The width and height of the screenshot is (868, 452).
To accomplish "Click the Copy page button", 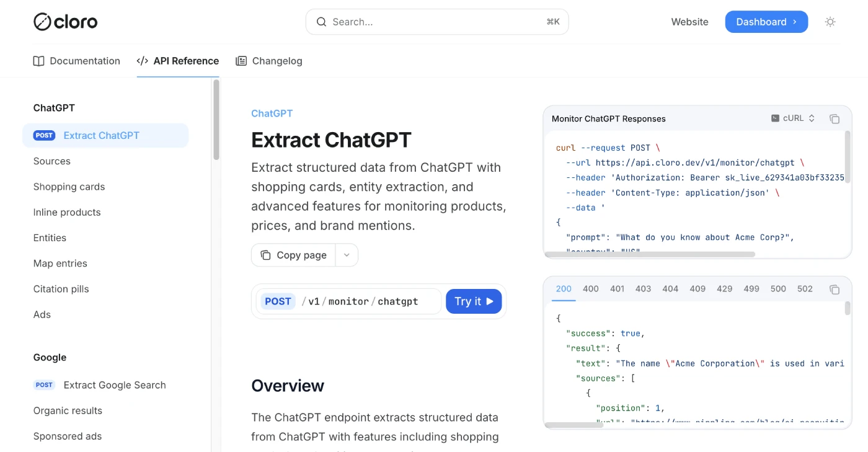I will click(293, 255).
